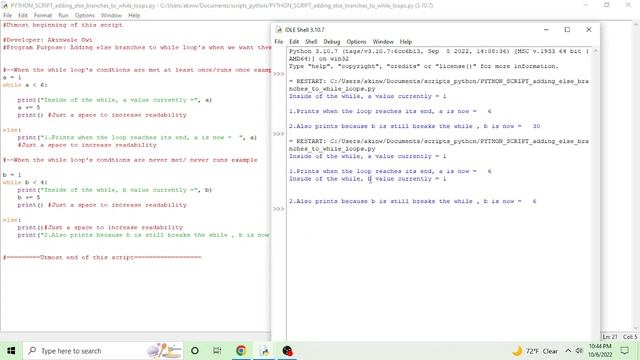Click the second 'else:' line in the editor

[x=11, y=220]
